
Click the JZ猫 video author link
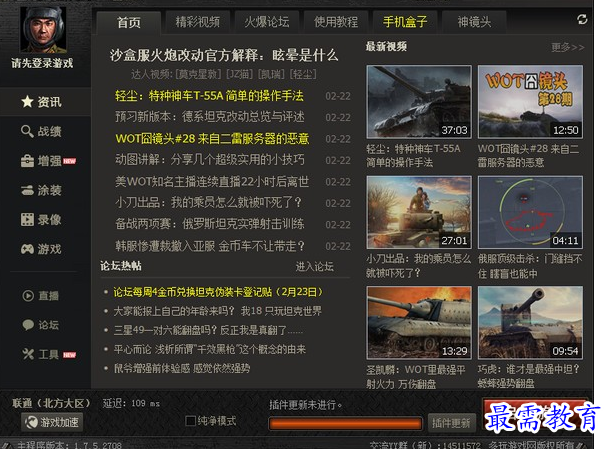coord(240,74)
